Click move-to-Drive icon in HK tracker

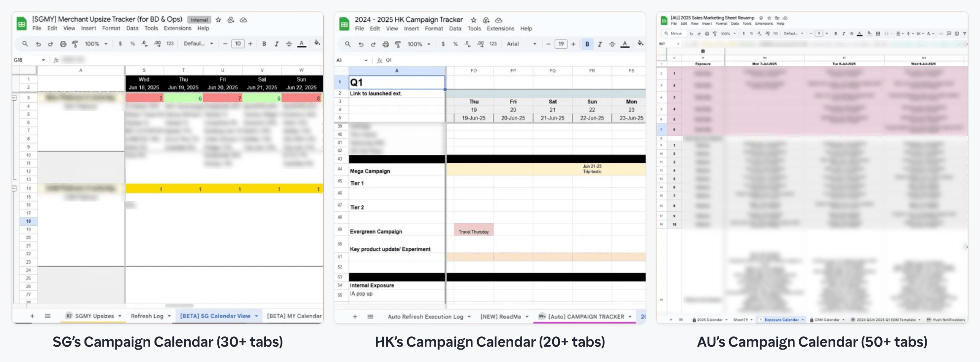tap(486, 20)
